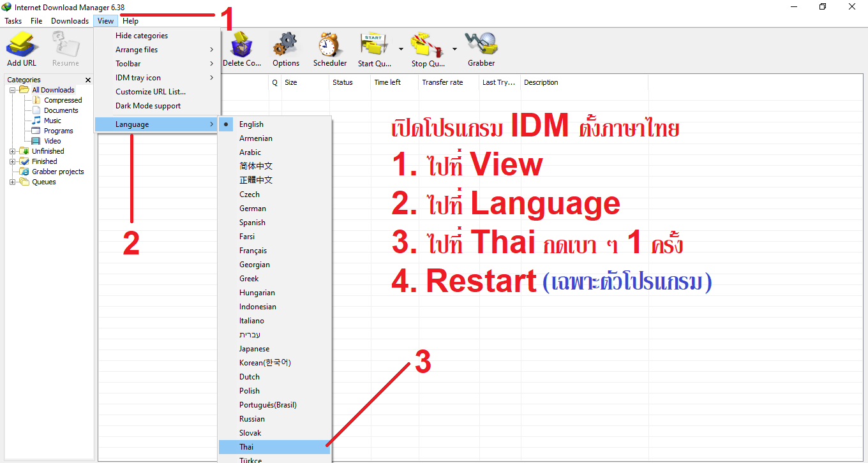Sort by the Last Try column
The image size is (868, 463).
500,82
